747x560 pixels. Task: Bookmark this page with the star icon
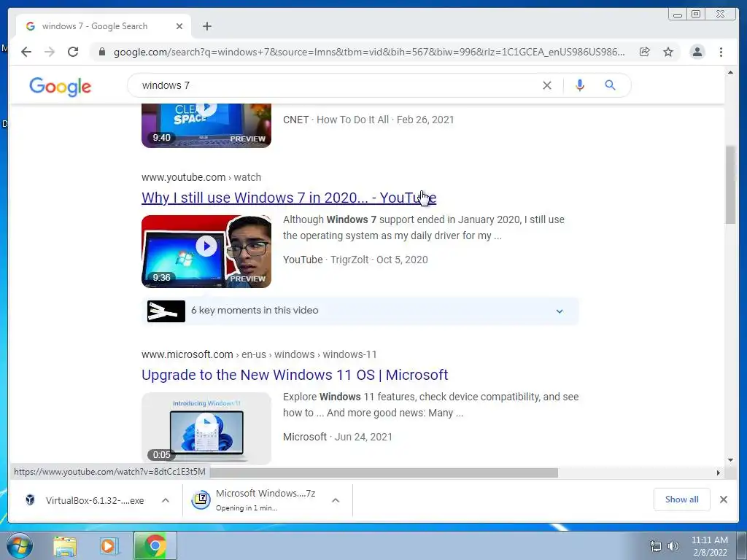pyautogui.click(x=668, y=52)
